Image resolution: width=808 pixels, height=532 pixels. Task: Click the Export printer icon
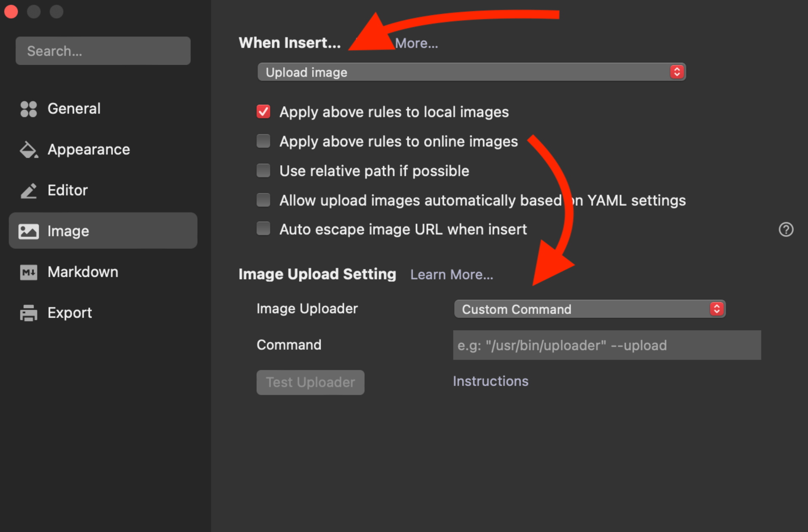29,313
